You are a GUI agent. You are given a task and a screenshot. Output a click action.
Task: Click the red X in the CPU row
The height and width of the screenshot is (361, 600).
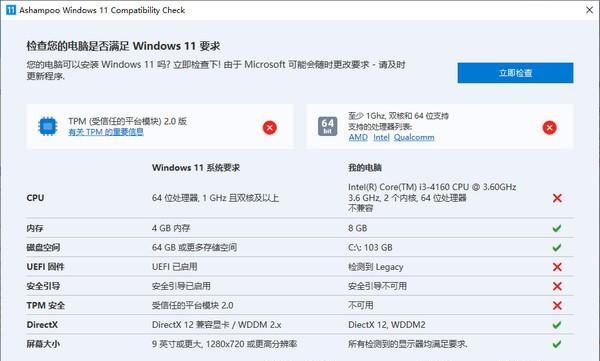557,198
